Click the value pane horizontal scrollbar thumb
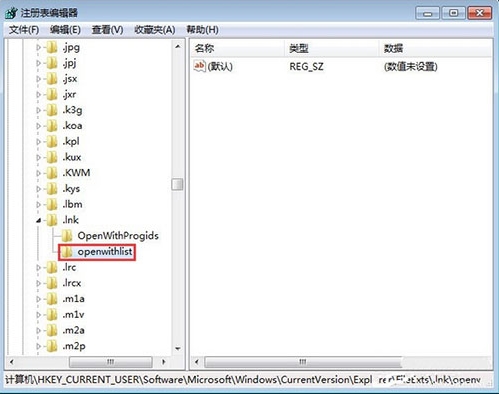Image resolution: width=499 pixels, height=394 pixels. (x=303, y=362)
